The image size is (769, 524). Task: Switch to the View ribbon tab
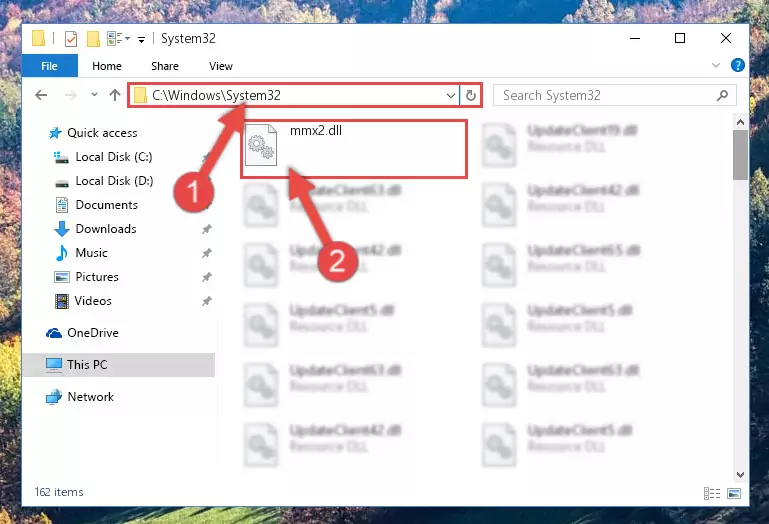tap(221, 66)
